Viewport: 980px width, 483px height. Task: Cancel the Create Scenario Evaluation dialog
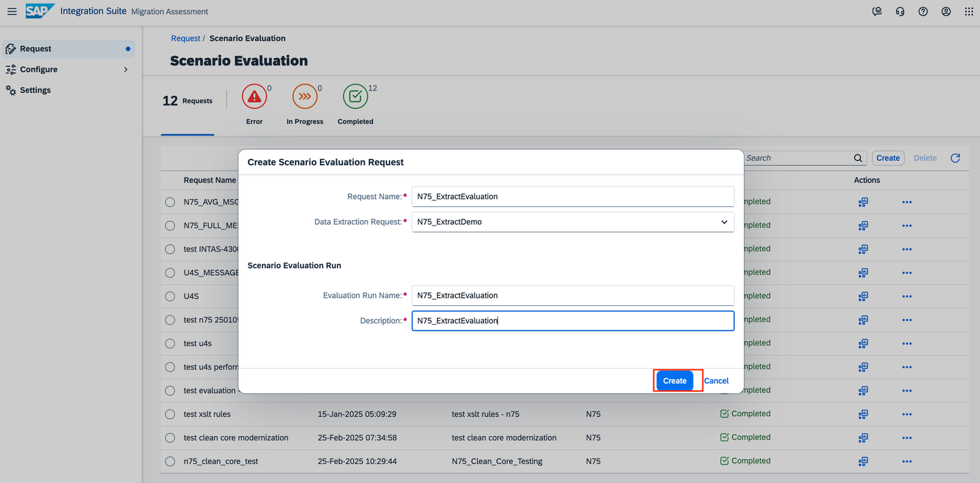pyautogui.click(x=716, y=381)
